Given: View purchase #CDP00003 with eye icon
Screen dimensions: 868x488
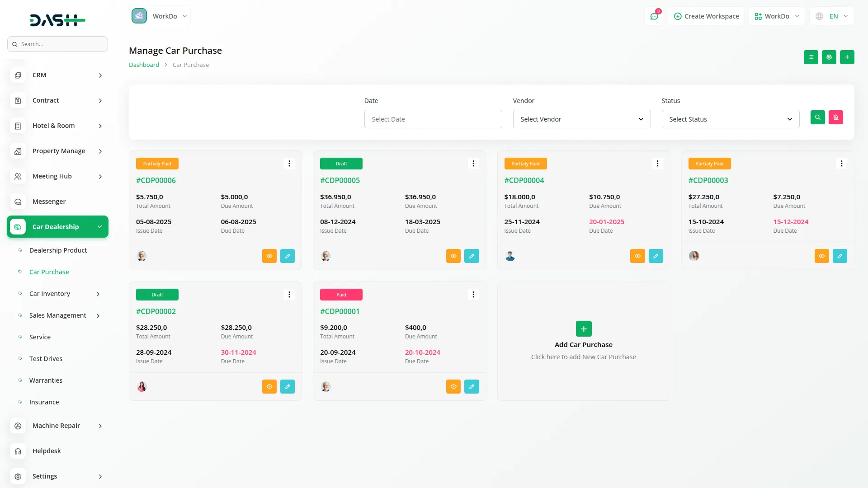Looking at the screenshot, I should (821, 256).
